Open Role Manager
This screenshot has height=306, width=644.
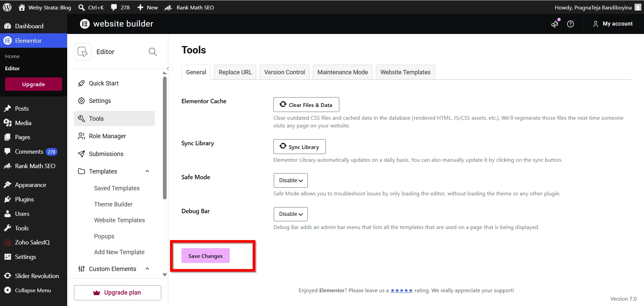(x=114, y=136)
